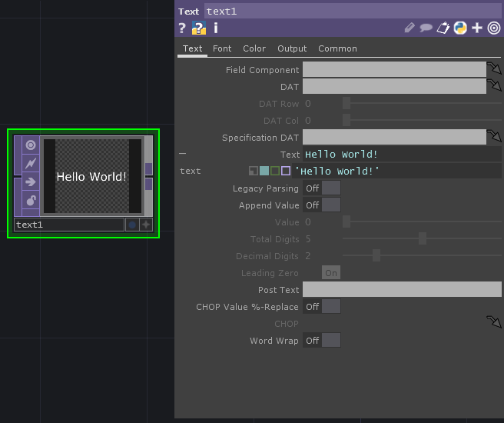Click the concentric circle icon in header

tap(494, 28)
